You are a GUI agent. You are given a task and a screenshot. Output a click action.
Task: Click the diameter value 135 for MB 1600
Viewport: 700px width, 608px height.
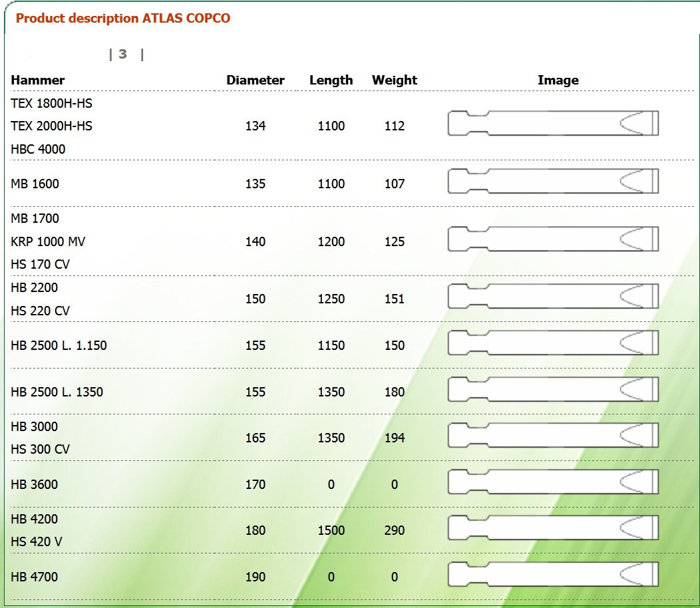pos(256,184)
